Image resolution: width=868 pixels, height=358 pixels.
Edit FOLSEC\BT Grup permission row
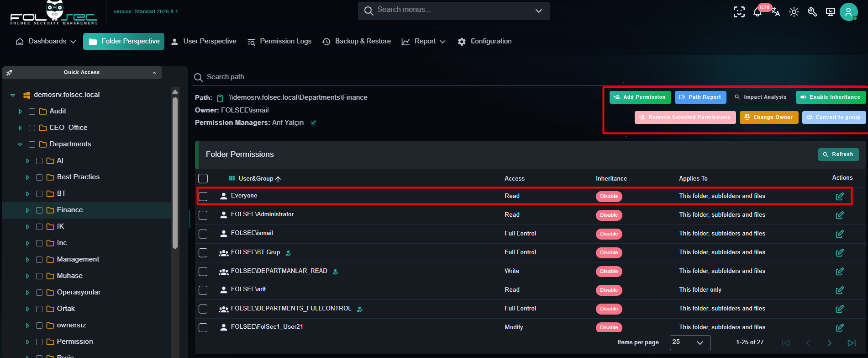[x=839, y=252]
